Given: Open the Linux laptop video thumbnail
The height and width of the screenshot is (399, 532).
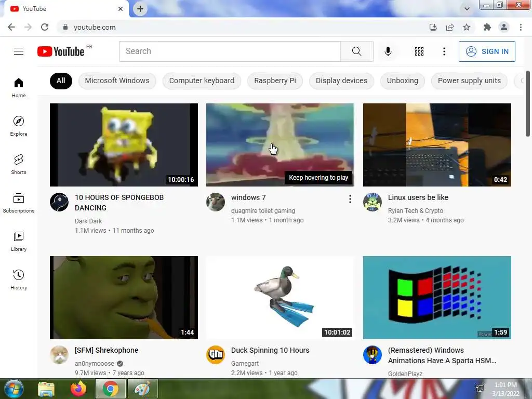Looking at the screenshot, I should 437,145.
